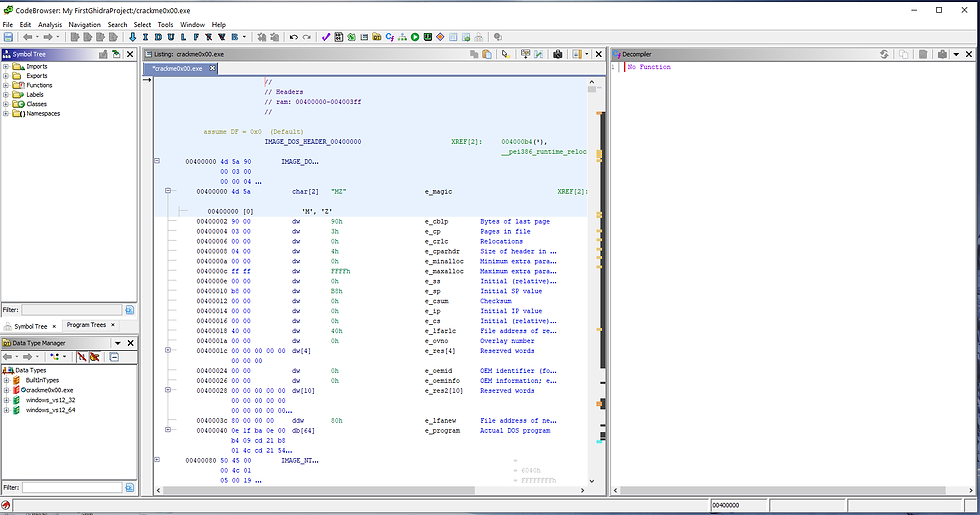Toggle the first crossed-out filter icon in Data Type Manager
The height and width of the screenshot is (515, 980).
82,357
